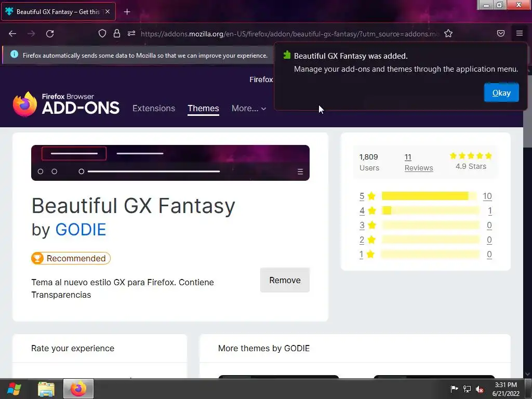This screenshot has height=399, width=532.
Task: Click the 4-star rating bar
Action: pyautogui.click(x=430, y=211)
